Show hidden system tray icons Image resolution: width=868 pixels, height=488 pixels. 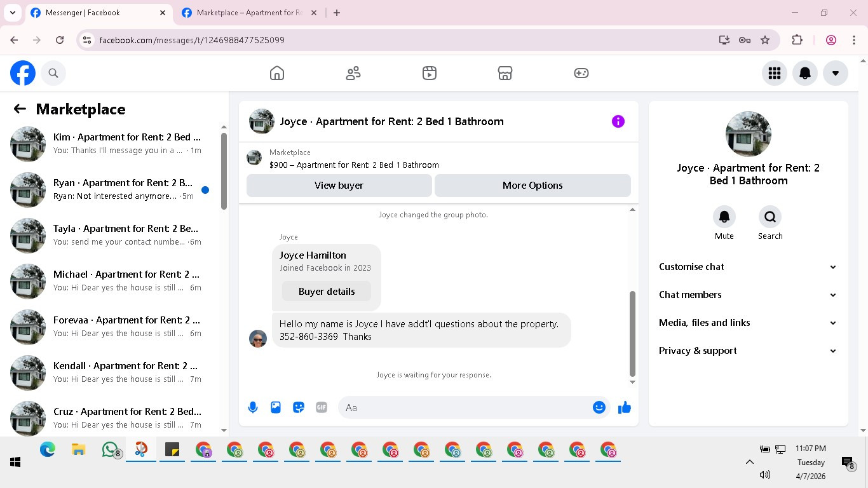click(x=749, y=463)
